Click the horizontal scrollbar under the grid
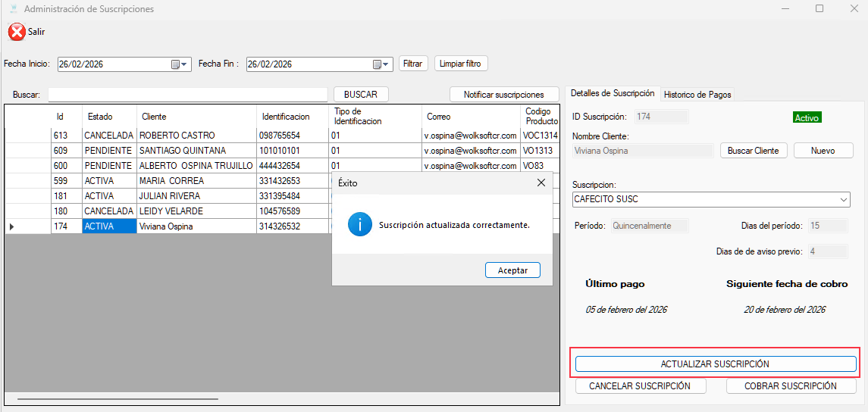This screenshot has height=412, width=868. 118,398
